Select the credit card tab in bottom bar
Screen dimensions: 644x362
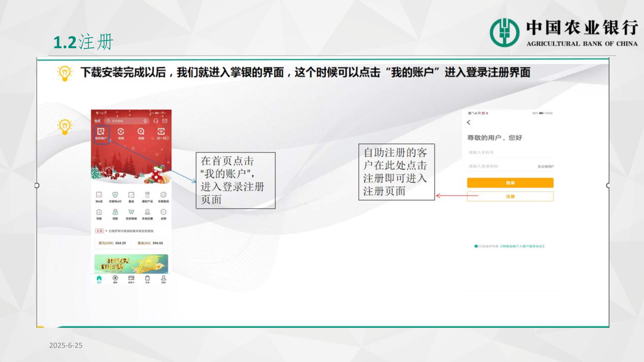pyautogui.click(x=131, y=279)
